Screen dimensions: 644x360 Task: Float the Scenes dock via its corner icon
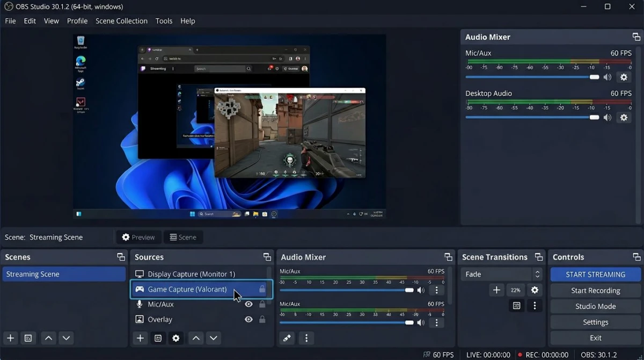click(121, 257)
